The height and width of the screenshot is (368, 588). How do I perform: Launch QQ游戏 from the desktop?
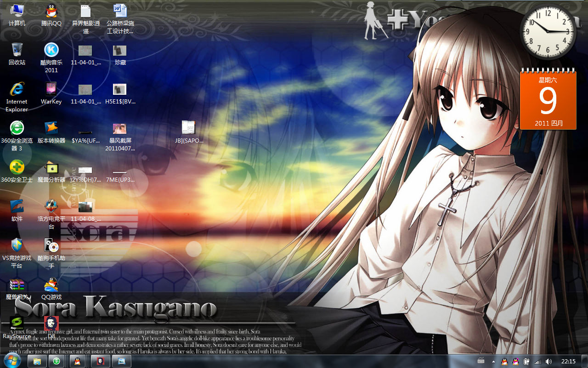pyautogui.click(x=51, y=289)
